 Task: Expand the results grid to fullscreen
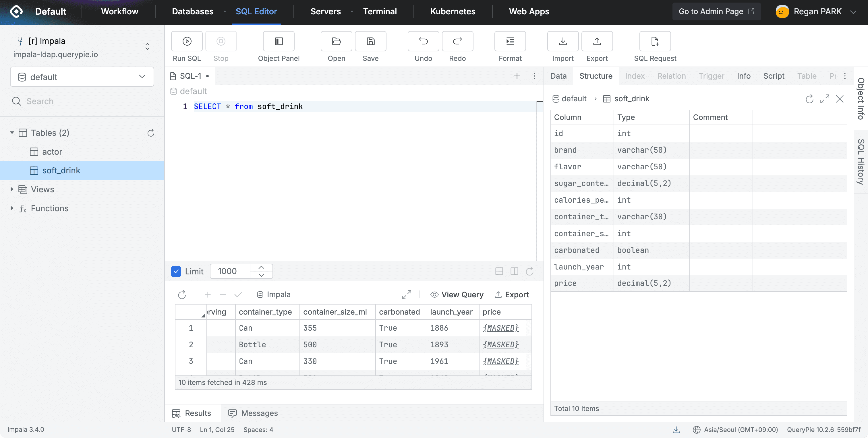pos(407,294)
